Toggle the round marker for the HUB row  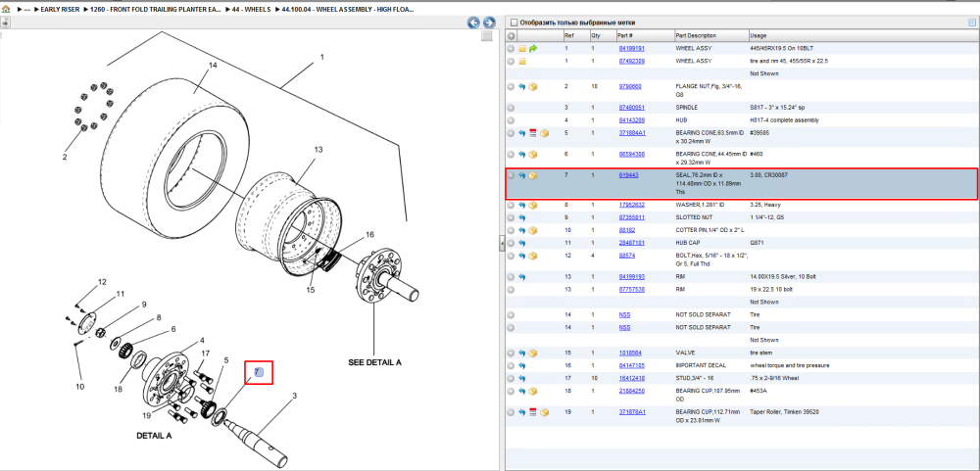click(512, 119)
